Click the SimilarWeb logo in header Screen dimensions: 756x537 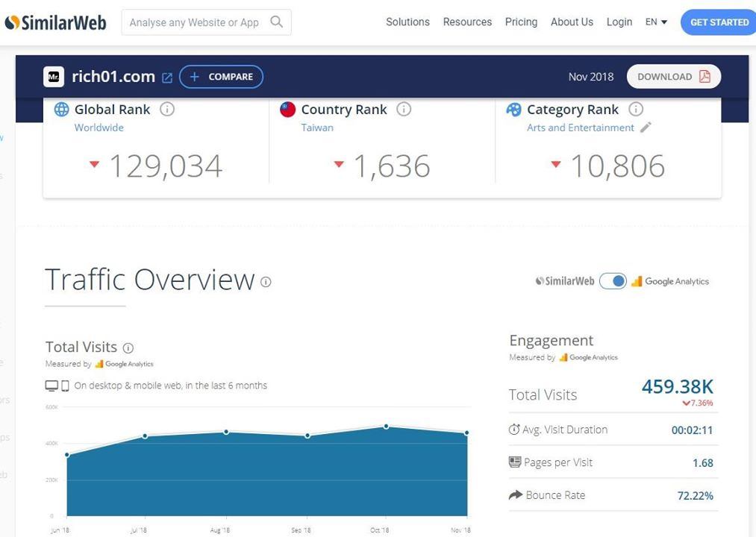(55, 22)
